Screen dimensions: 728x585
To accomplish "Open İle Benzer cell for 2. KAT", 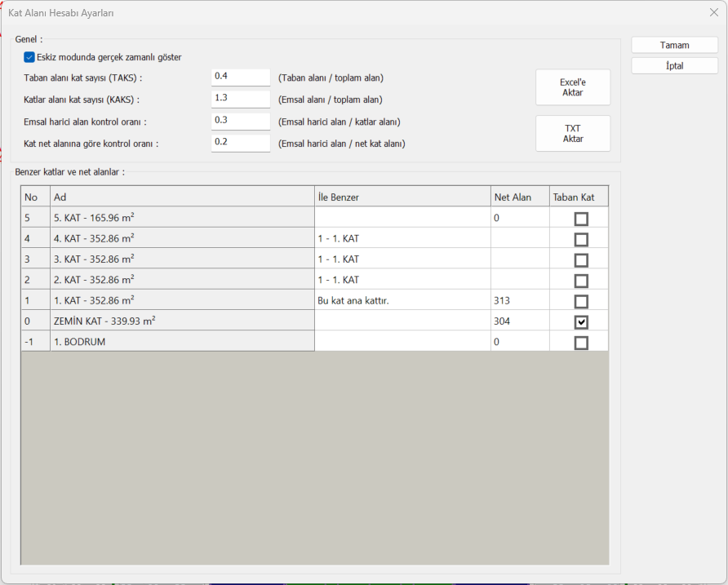I will point(402,280).
